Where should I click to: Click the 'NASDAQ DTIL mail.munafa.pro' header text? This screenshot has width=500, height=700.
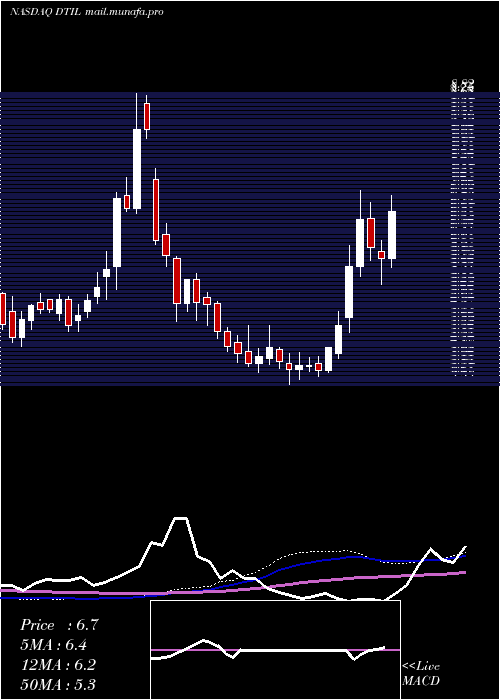87,12
